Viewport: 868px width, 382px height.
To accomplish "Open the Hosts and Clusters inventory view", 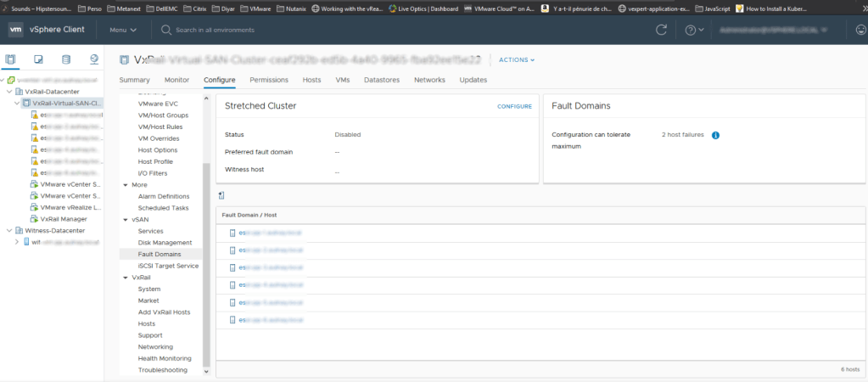I will (x=11, y=60).
